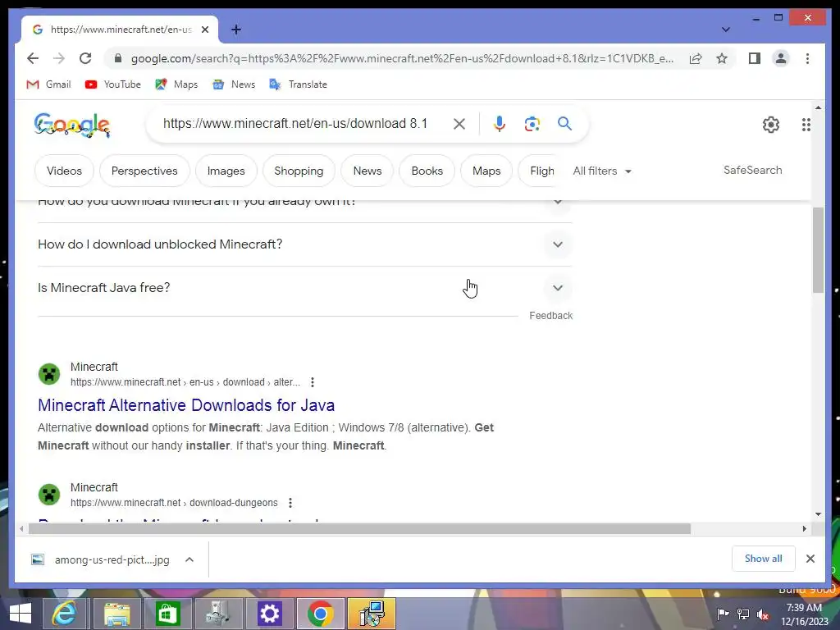Open Maps bookmark in bookmarks bar
The width and height of the screenshot is (840, 630).
pyautogui.click(x=176, y=84)
